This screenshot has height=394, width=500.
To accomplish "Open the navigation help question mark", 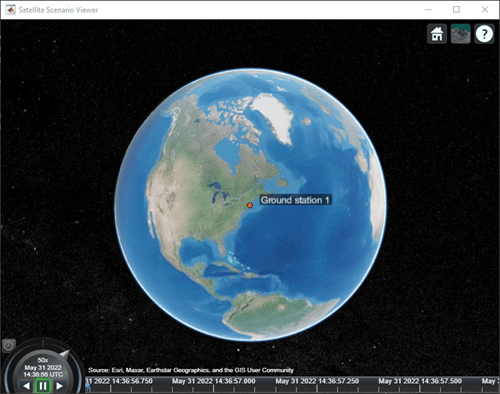I will pyautogui.click(x=484, y=34).
